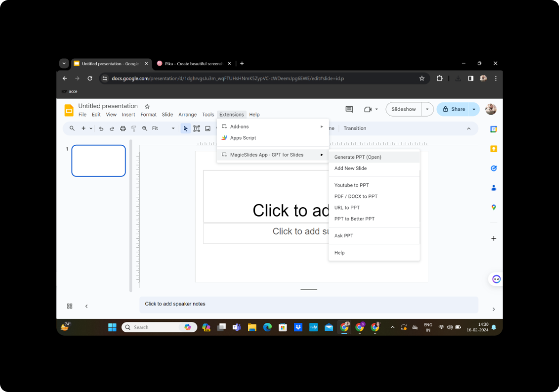559x392 pixels.
Task: Click the zoom magnifier tool
Action: [x=145, y=128]
